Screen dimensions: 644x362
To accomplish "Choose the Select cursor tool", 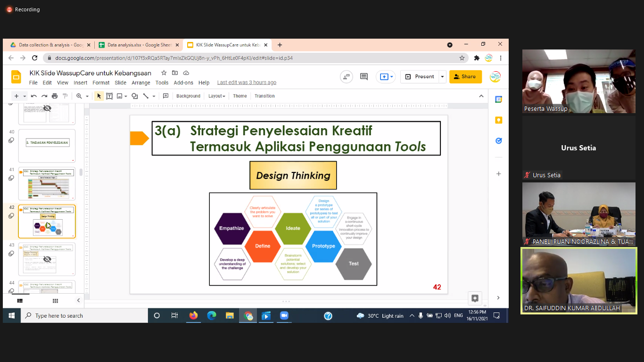I will [99, 96].
